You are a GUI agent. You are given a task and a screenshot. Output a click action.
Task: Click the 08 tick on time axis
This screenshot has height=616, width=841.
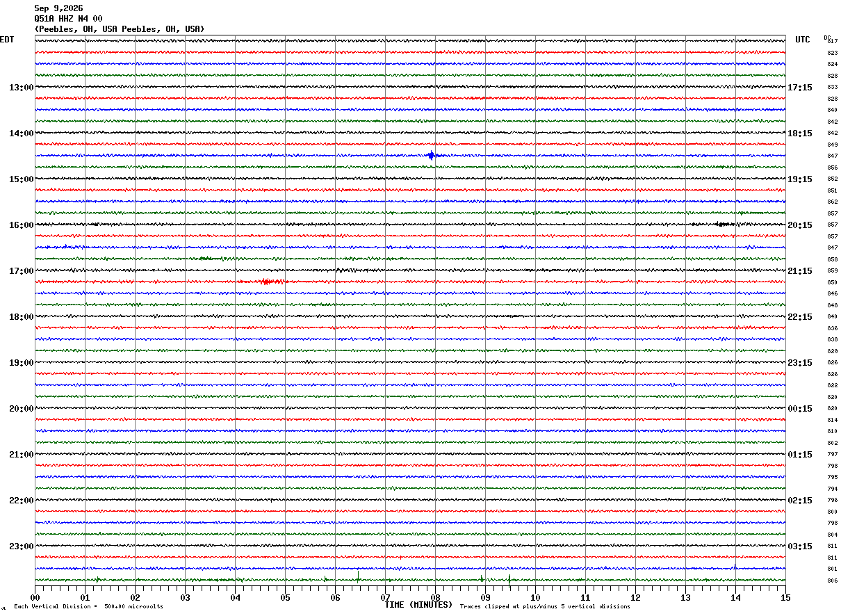[x=435, y=597]
